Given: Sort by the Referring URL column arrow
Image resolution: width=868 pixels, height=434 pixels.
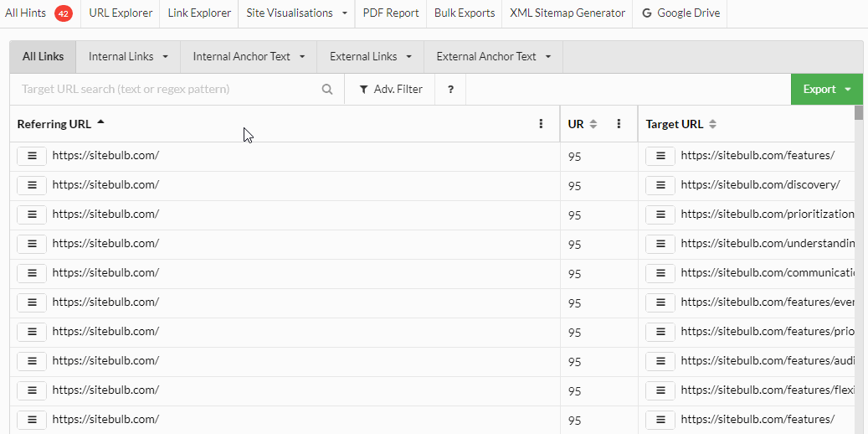Looking at the screenshot, I should [100, 123].
